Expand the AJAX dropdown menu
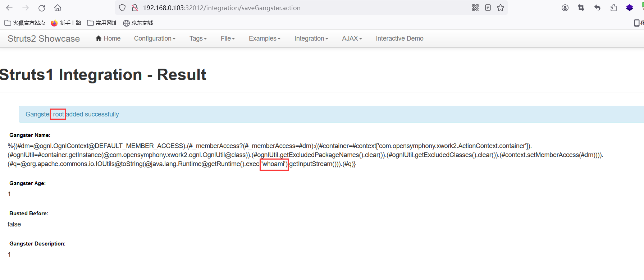The height and width of the screenshot is (280, 644). (352, 38)
